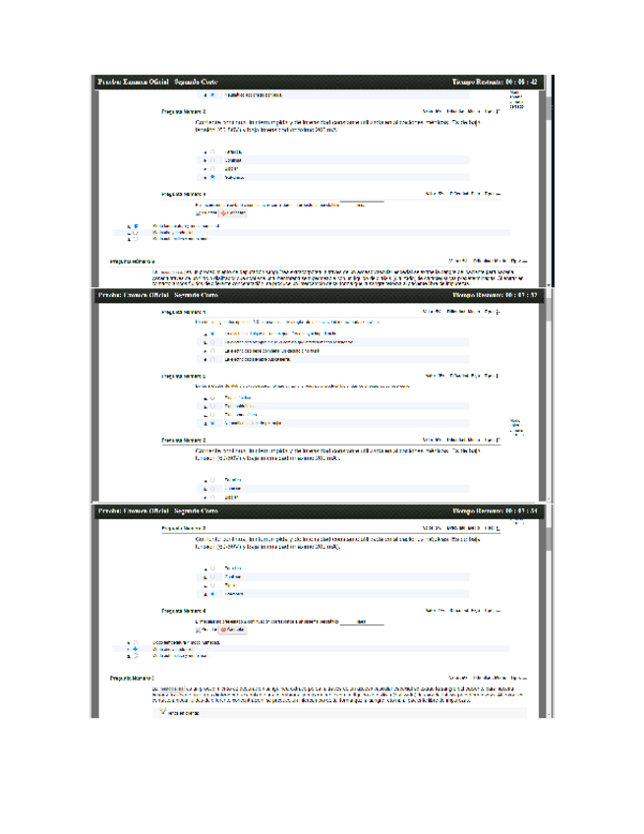
Task: Click the vertical scrollbar thumb of the first exam capture
Action: (549, 108)
